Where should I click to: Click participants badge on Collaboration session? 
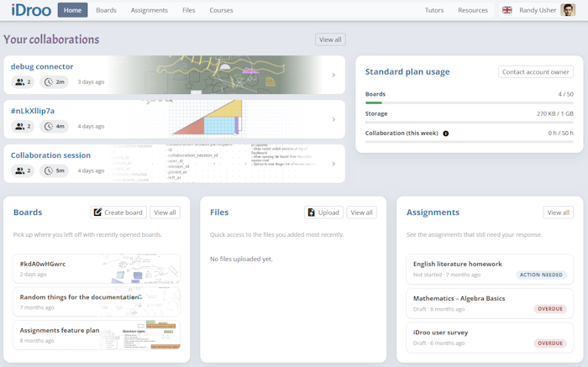click(x=23, y=170)
